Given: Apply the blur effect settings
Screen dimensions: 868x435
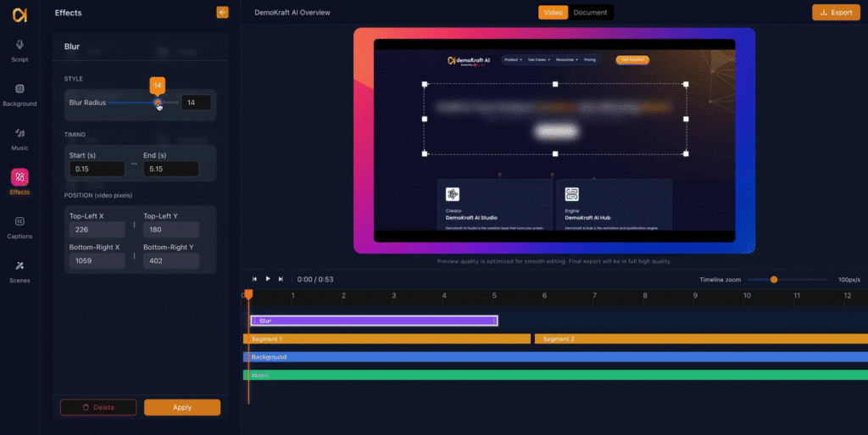Looking at the screenshot, I should tap(182, 407).
